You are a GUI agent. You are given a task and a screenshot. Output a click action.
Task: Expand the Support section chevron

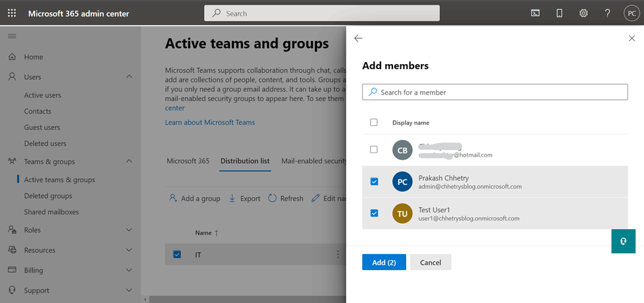pos(129,290)
